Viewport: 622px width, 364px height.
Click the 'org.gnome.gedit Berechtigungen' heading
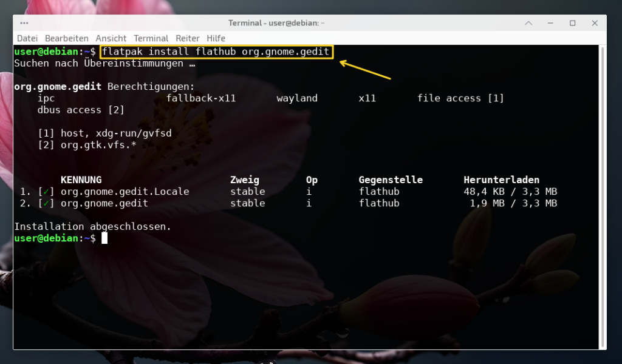click(x=104, y=87)
